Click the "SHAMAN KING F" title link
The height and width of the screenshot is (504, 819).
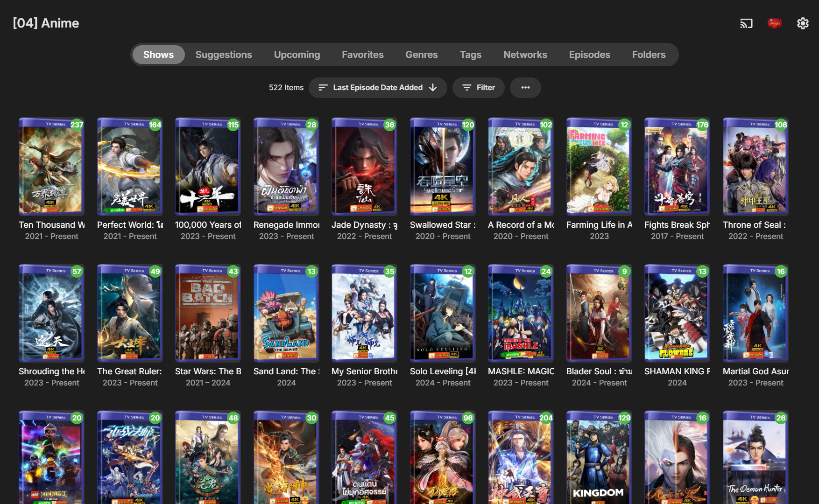[677, 371]
